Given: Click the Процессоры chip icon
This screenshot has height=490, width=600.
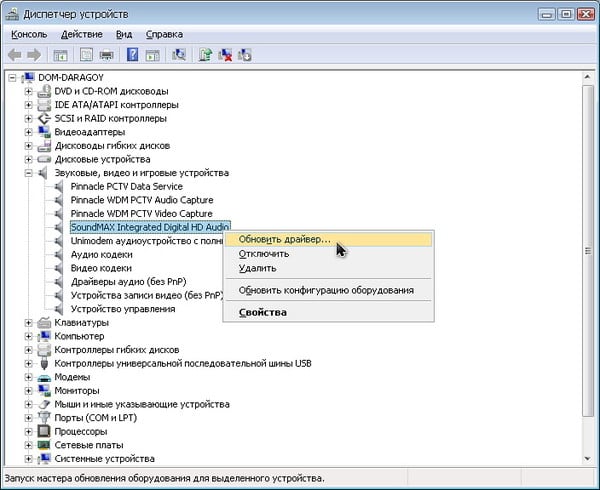Looking at the screenshot, I should pyautogui.click(x=44, y=431).
